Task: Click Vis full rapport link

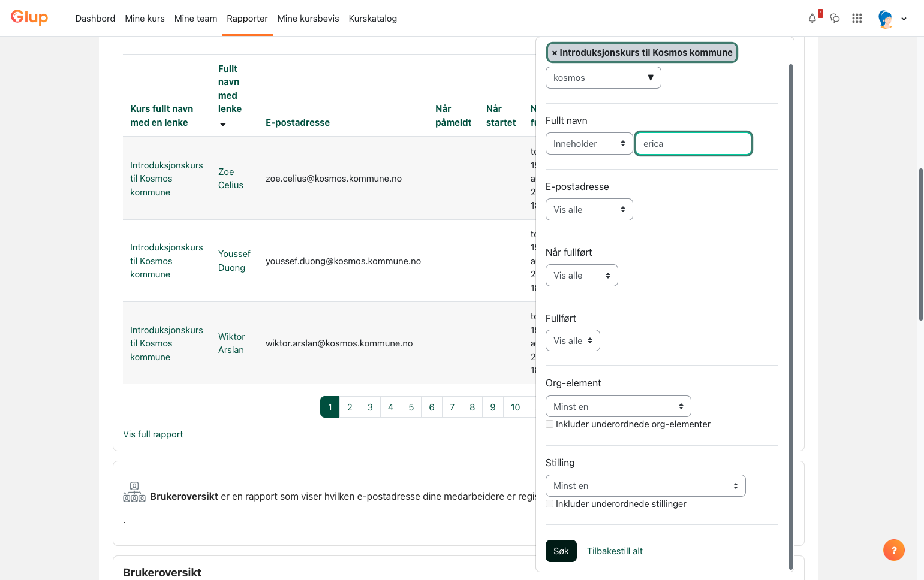Action: point(153,434)
